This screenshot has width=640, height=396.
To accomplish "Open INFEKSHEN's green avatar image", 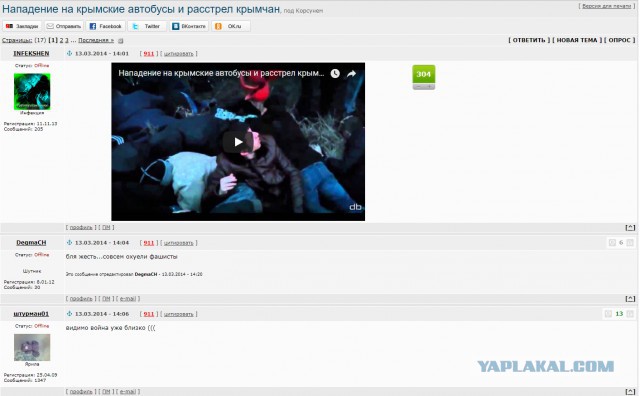I will (32, 91).
